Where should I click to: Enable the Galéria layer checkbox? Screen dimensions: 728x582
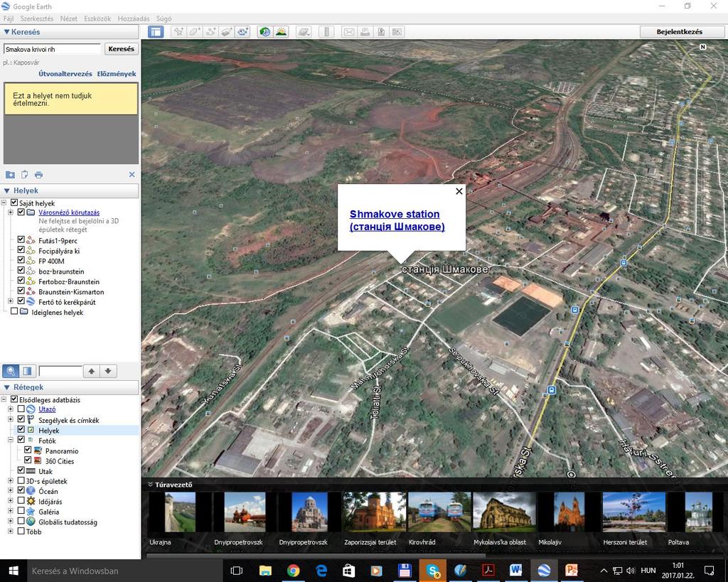21,512
